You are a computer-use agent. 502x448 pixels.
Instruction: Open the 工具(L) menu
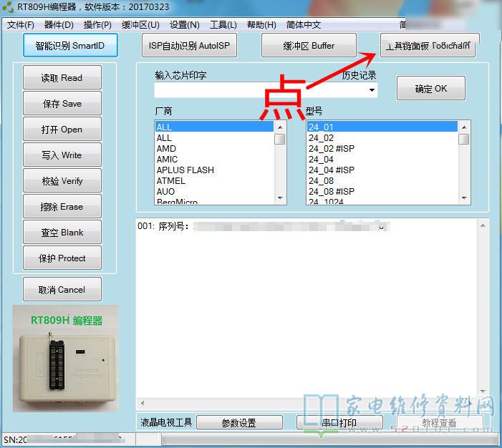click(223, 25)
